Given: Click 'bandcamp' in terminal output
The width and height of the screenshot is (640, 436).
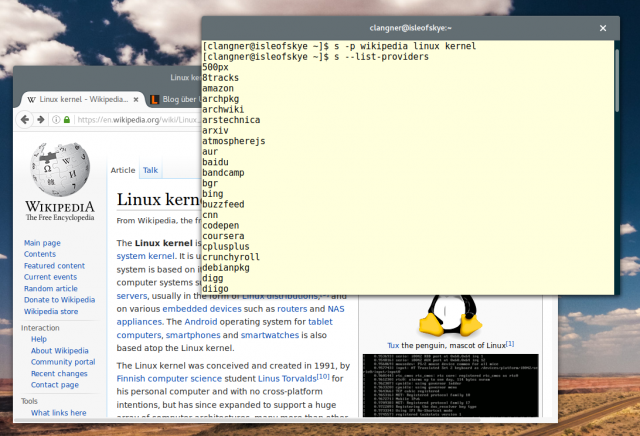Looking at the screenshot, I should pyautogui.click(x=223, y=173).
